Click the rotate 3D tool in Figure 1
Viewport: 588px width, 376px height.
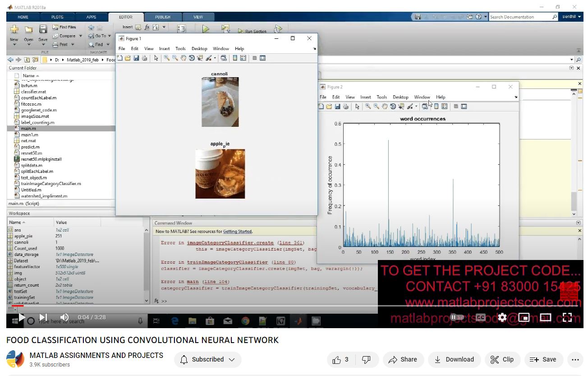tap(192, 58)
